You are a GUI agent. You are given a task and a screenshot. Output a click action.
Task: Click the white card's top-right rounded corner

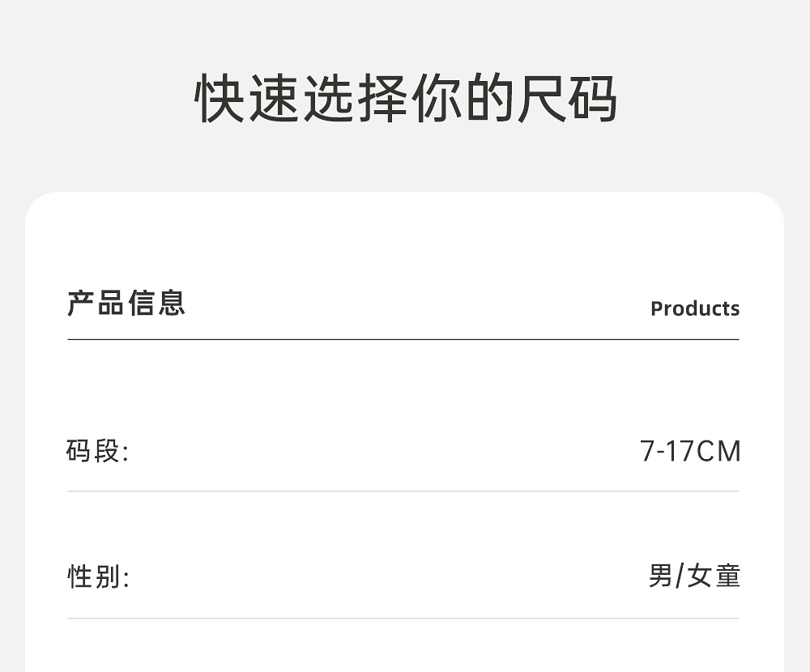click(769, 207)
